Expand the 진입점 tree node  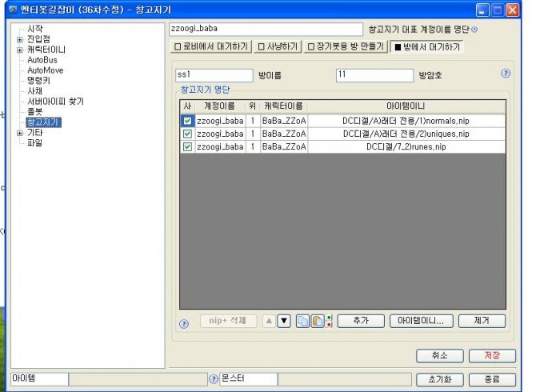point(19,39)
